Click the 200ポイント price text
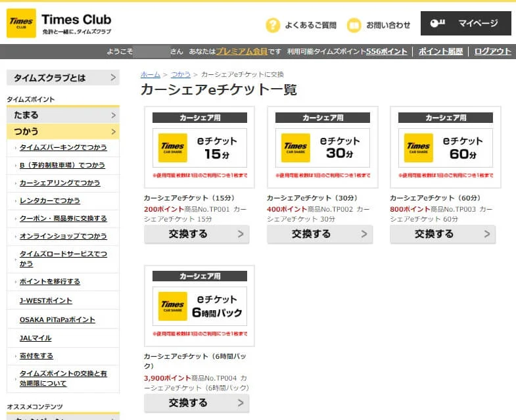The width and height of the screenshot is (516, 420). pyautogui.click(x=164, y=209)
